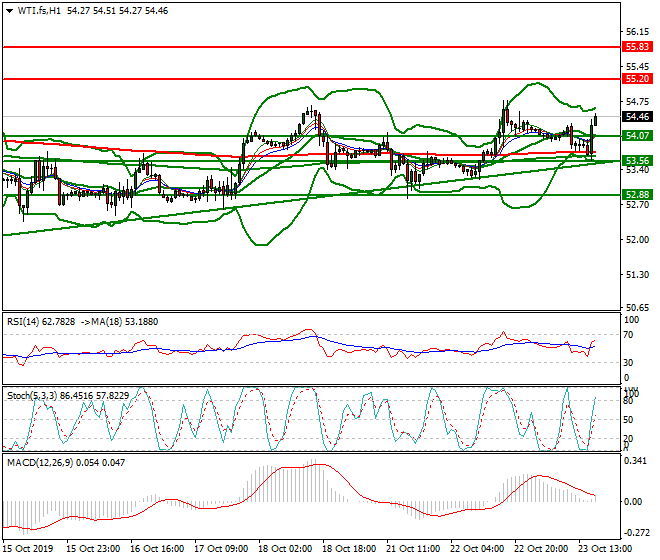Viewport: 660px width, 560px height.
Task: Open the chart menu triangle beside WTI.fs
Action: (9, 11)
